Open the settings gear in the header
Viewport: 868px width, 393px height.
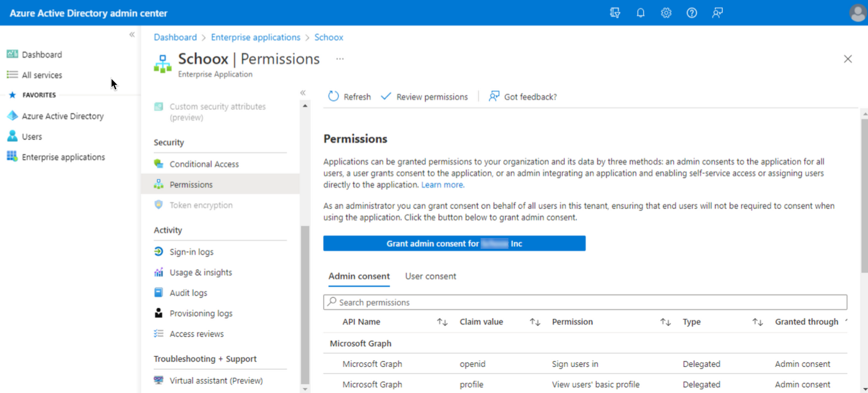[x=666, y=12]
